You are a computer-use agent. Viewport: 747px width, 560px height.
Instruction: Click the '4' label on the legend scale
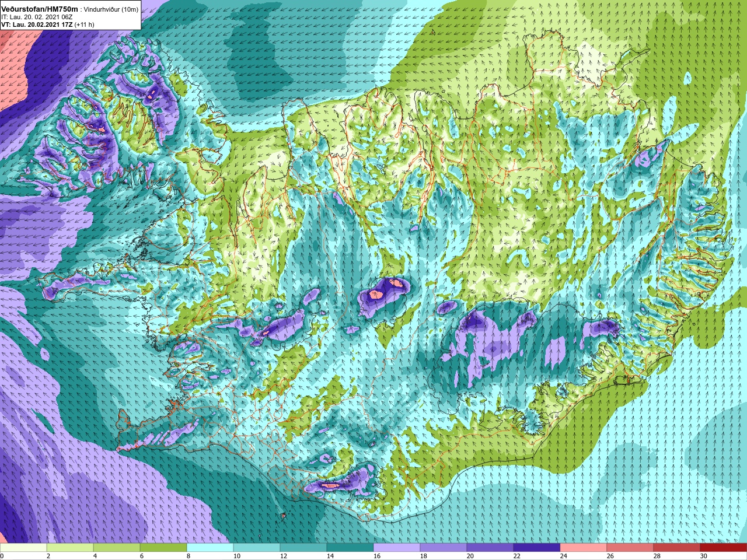pos(95,556)
